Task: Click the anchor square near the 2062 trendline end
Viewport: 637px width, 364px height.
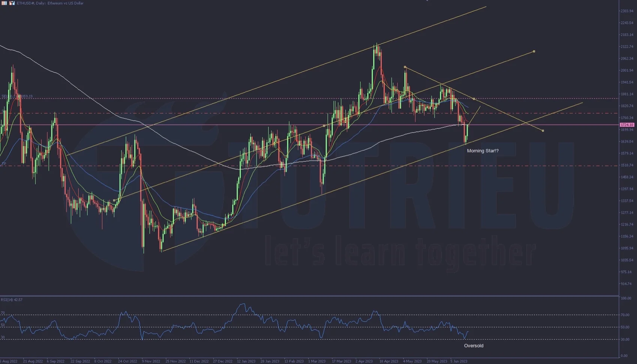Action: click(x=534, y=51)
